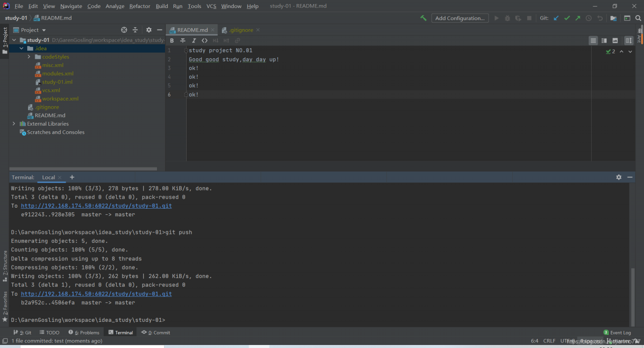Image resolution: width=644 pixels, height=348 pixels.
Task: Toggle italic formatting in markdown toolbar
Action: (x=194, y=41)
